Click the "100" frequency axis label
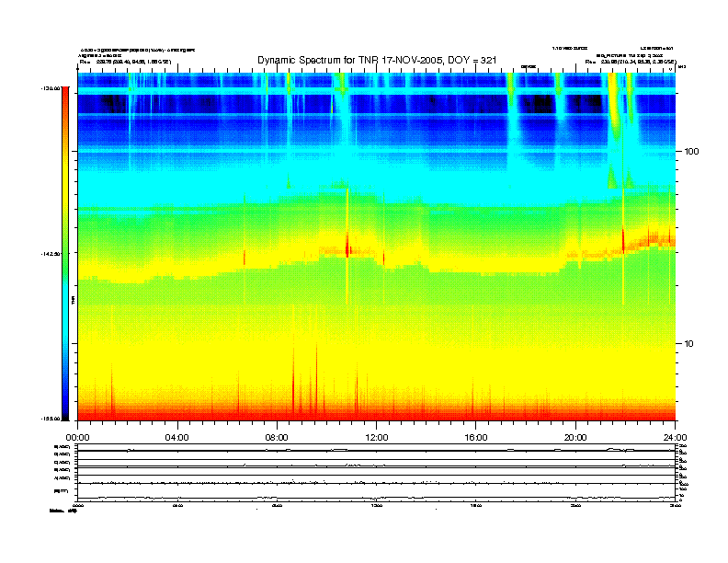The height and width of the screenshot is (563, 728). click(691, 152)
